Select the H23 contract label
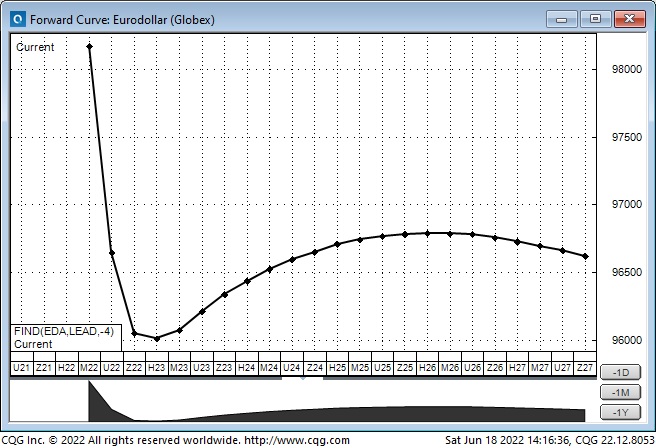The width and height of the screenshot is (656, 448). [x=156, y=368]
